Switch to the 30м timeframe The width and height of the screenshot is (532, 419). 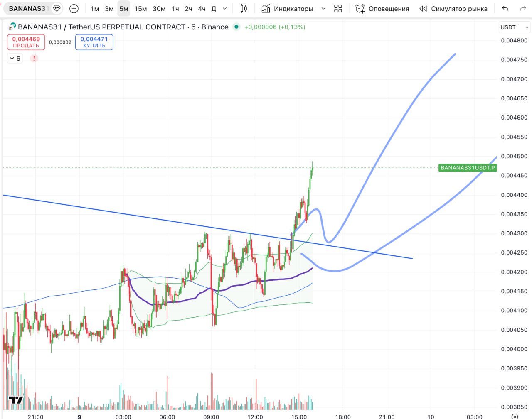(159, 8)
